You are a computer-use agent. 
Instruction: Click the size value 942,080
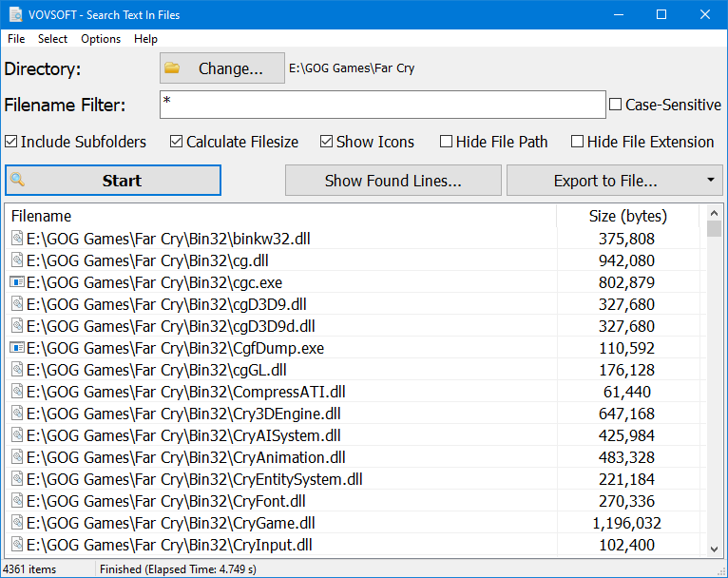pos(627,260)
